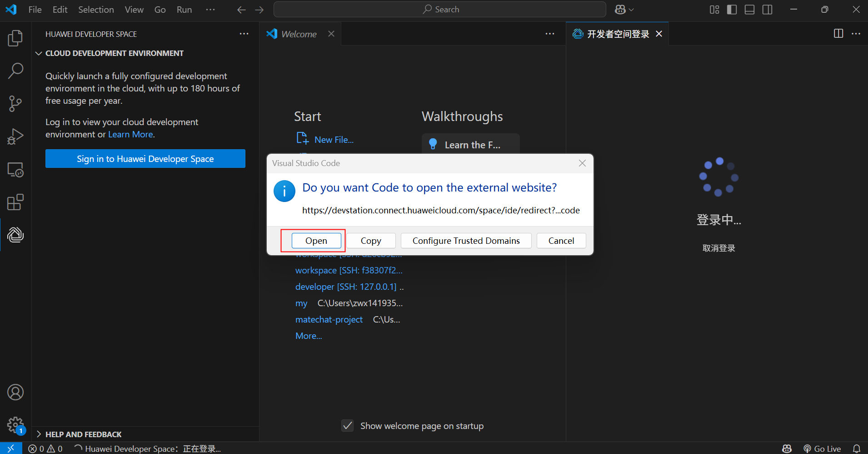The width and height of the screenshot is (868, 454).
Task: Sign in to Huawei Developer Space
Action: (x=145, y=159)
